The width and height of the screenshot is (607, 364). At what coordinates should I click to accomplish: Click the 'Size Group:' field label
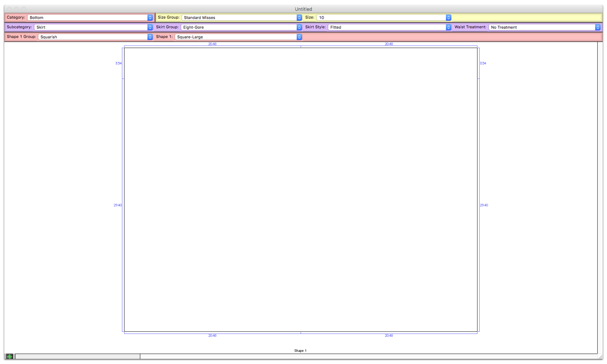tap(168, 17)
